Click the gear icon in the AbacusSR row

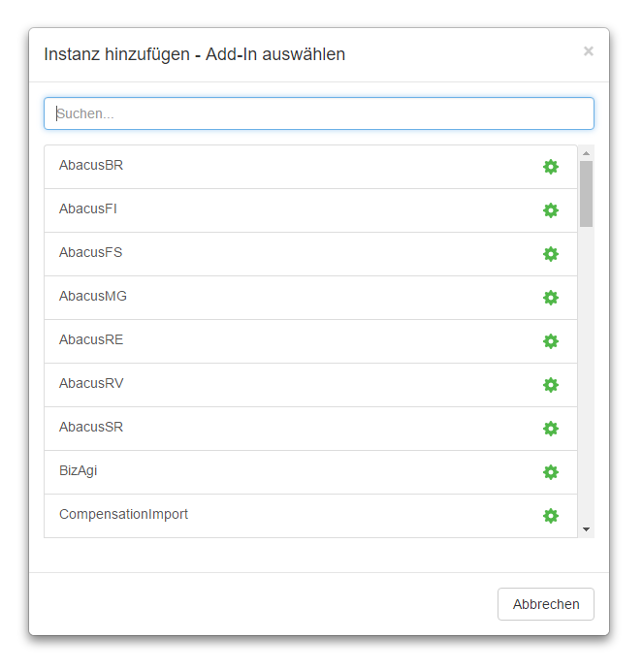(551, 429)
